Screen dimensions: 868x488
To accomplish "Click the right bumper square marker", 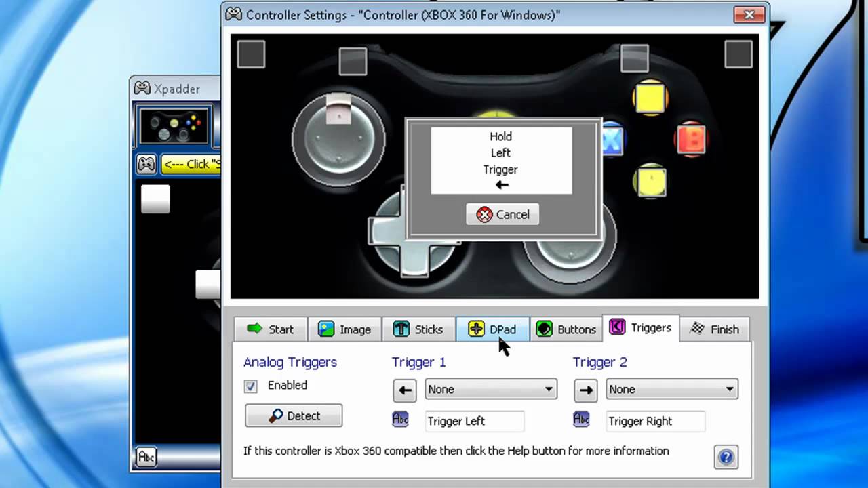I will click(x=635, y=58).
